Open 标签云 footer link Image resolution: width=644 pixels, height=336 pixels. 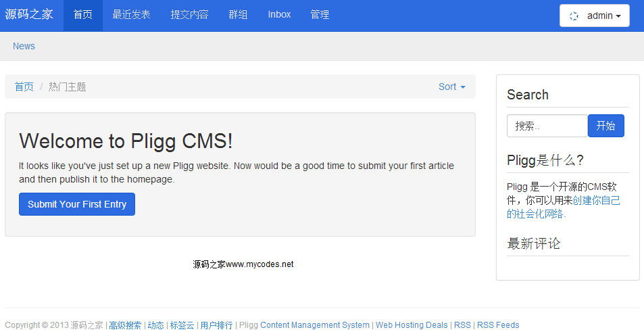[x=182, y=325]
